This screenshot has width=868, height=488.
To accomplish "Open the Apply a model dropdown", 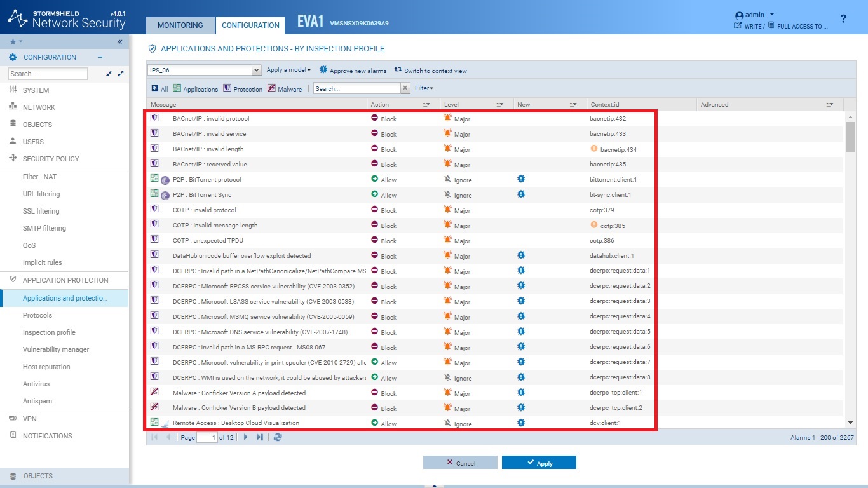I will click(x=288, y=70).
